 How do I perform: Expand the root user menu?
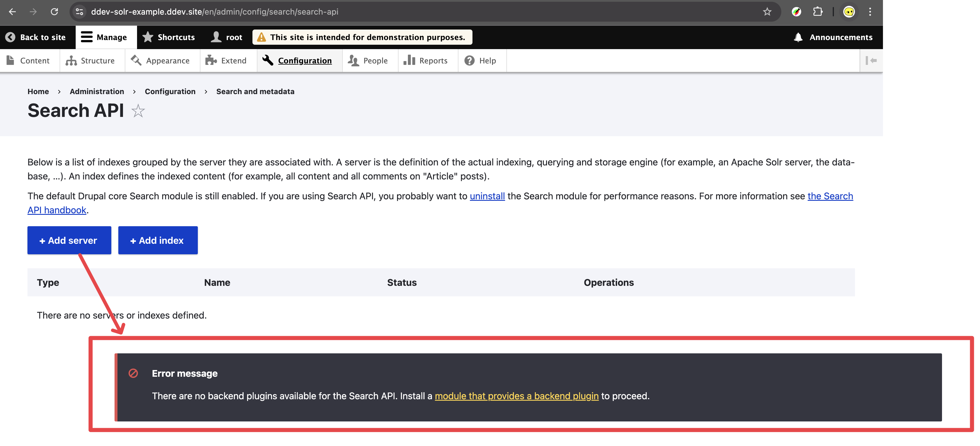click(x=227, y=37)
